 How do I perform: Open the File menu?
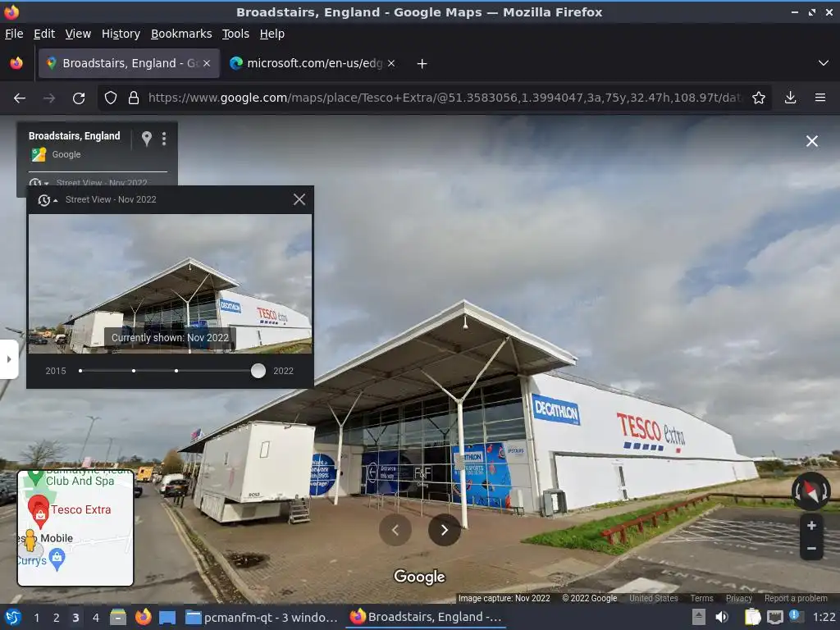pos(14,34)
